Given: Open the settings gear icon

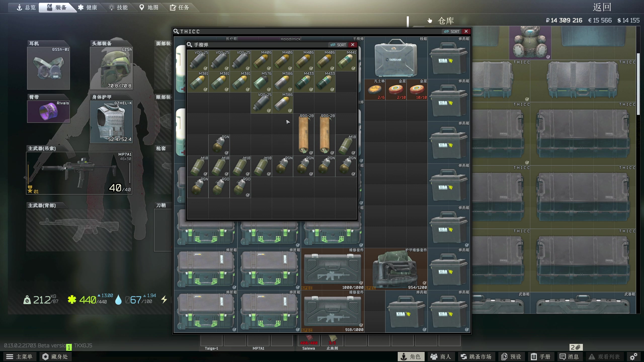Looking at the screenshot, I should coord(633,356).
